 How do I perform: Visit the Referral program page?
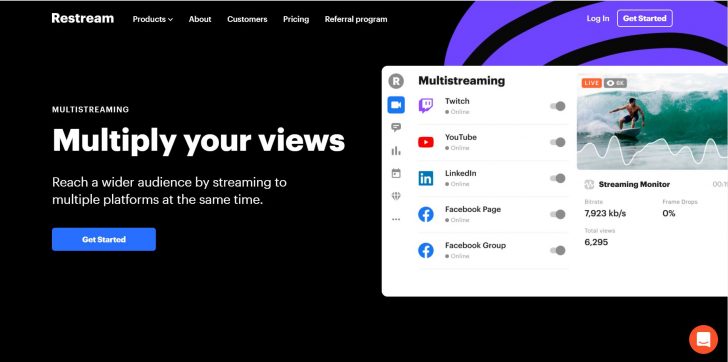tap(356, 19)
